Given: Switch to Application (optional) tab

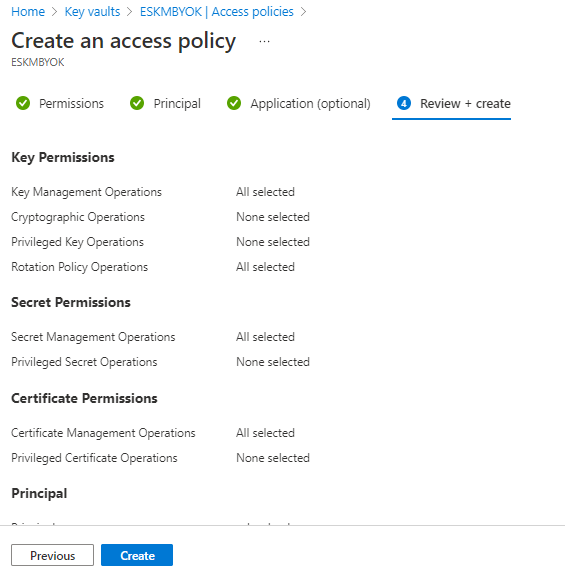Looking at the screenshot, I should coord(299,104).
